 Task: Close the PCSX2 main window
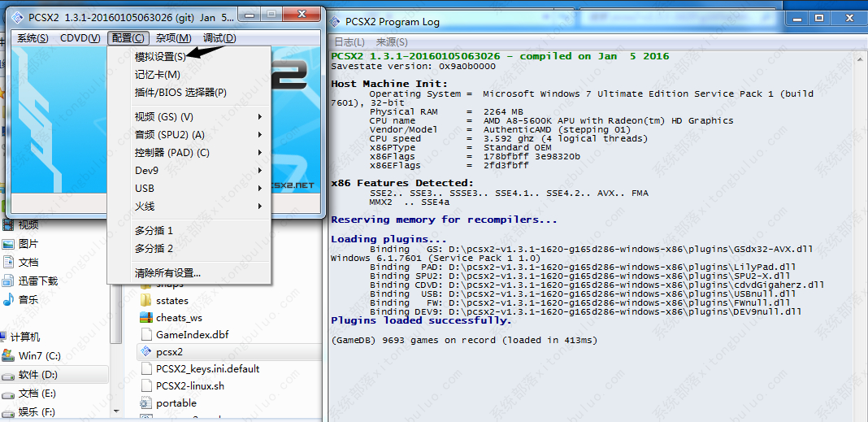303,14
